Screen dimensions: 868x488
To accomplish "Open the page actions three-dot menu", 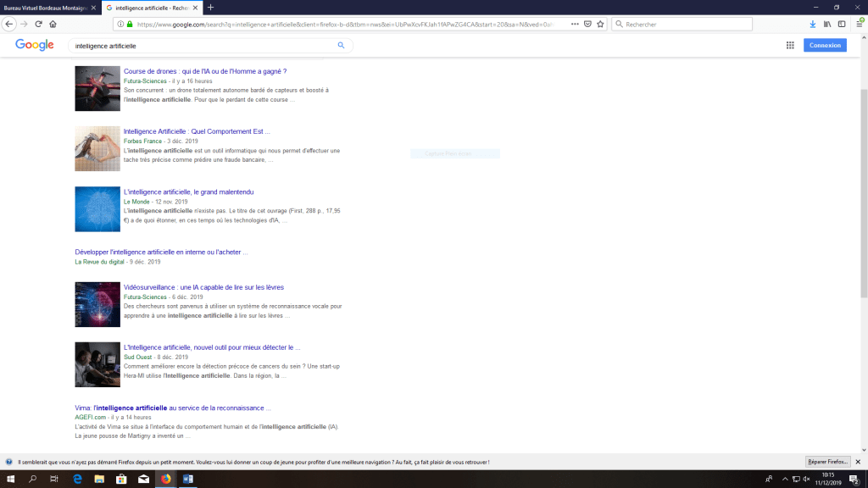I will point(574,24).
